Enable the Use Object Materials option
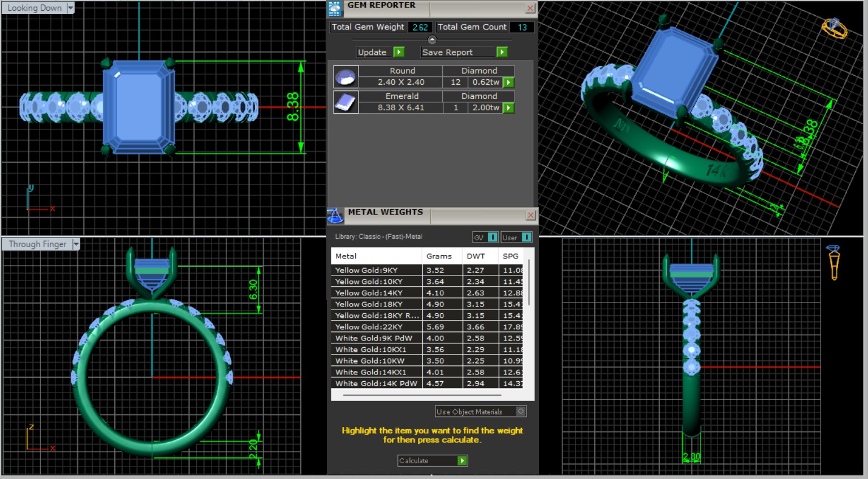 pyautogui.click(x=521, y=411)
